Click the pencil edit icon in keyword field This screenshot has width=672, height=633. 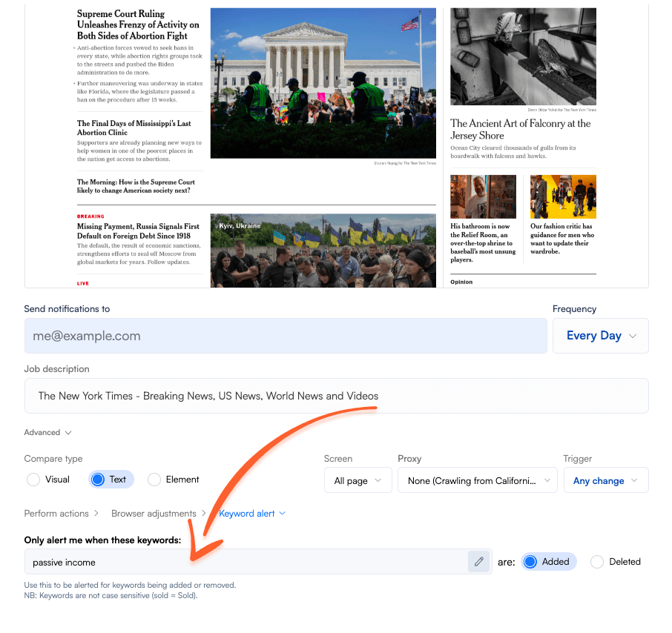pos(478,562)
